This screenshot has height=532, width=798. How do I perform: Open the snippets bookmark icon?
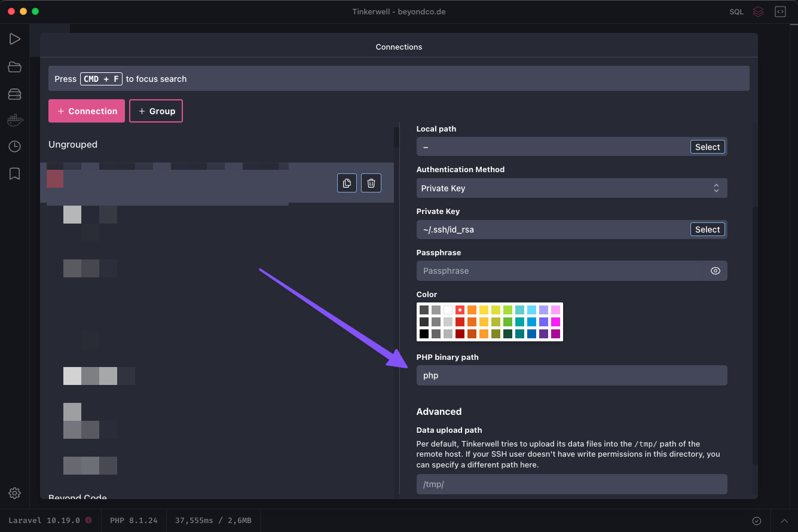[x=14, y=173]
